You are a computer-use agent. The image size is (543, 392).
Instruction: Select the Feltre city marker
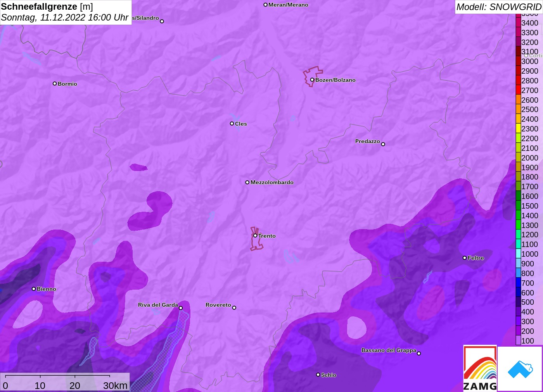[x=465, y=258]
